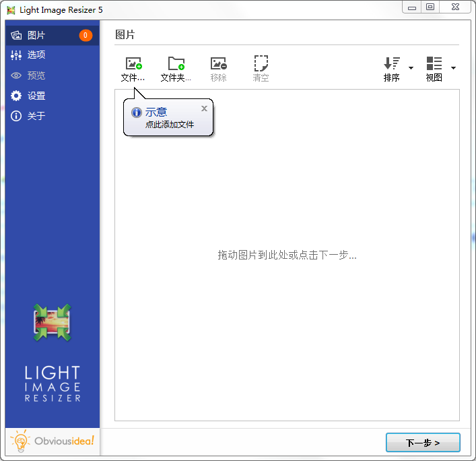
Task: Click the add files (文件...) icon
Action: click(133, 63)
